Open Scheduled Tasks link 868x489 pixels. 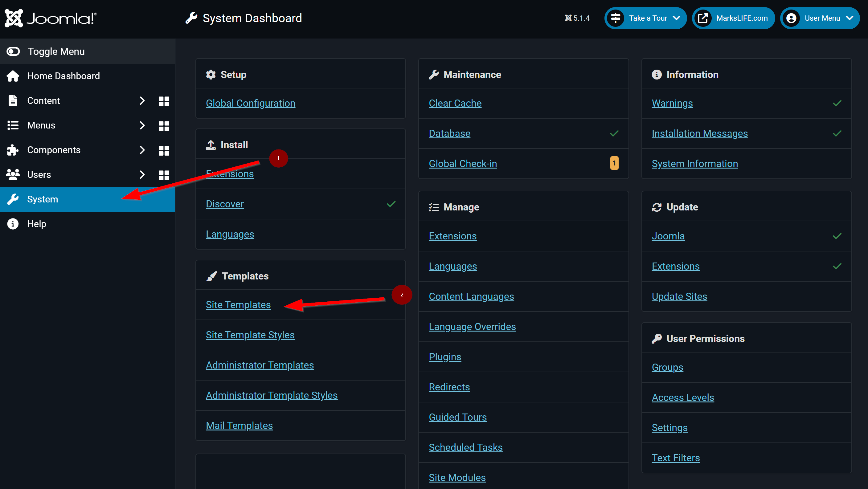465,447
